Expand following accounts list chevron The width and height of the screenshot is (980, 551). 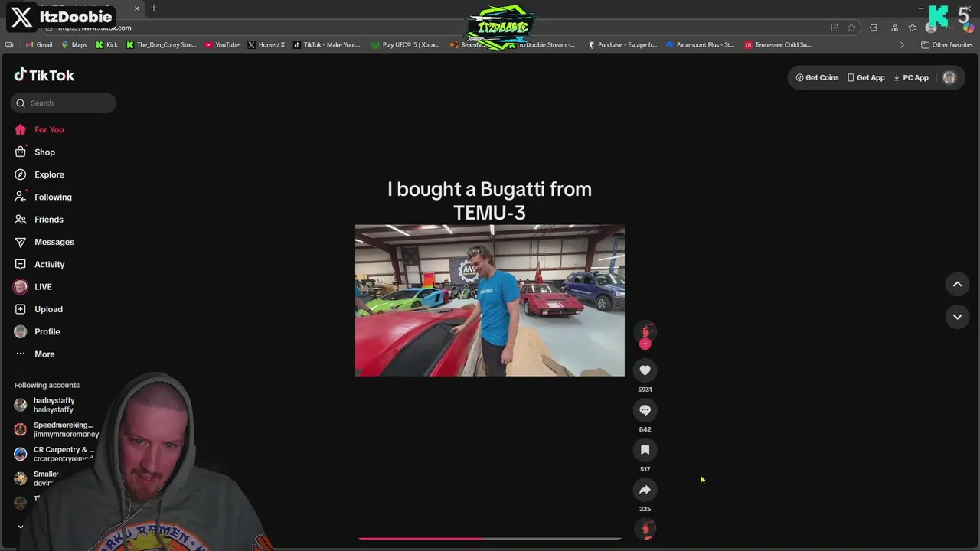pyautogui.click(x=21, y=527)
